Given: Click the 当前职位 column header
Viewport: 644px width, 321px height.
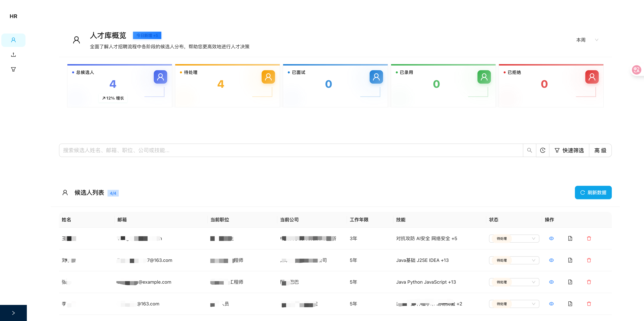Looking at the screenshot, I should coord(220,220).
